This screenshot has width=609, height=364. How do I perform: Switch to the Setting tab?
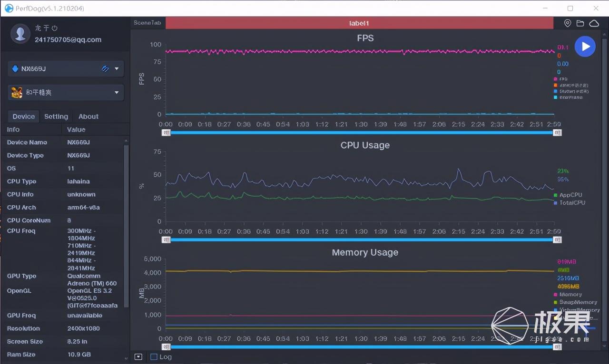tap(56, 116)
